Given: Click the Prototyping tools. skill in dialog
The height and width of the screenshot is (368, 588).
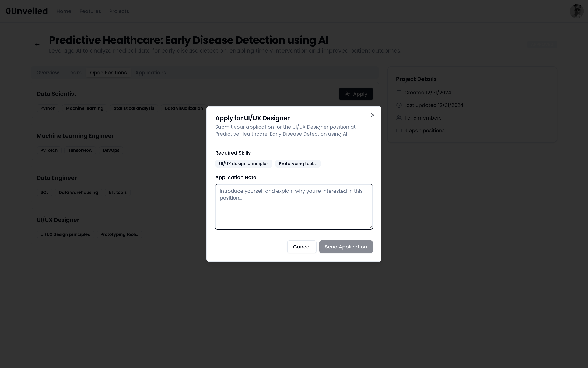Looking at the screenshot, I should point(298,163).
